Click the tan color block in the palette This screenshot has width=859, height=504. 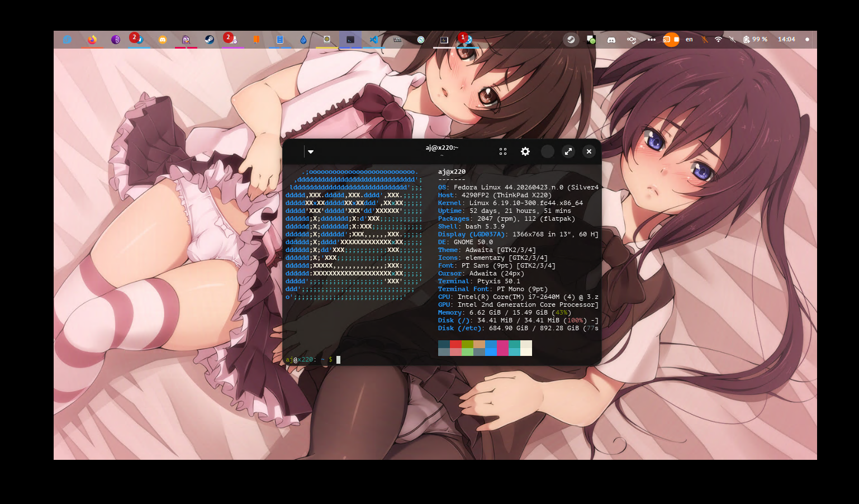(x=479, y=344)
